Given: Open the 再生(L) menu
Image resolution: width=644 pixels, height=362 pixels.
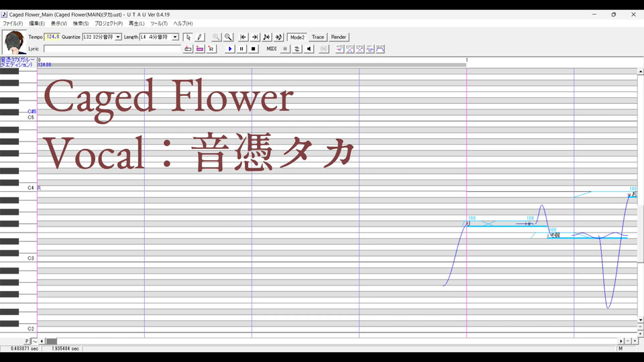Looking at the screenshot, I should (x=136, y=23).
